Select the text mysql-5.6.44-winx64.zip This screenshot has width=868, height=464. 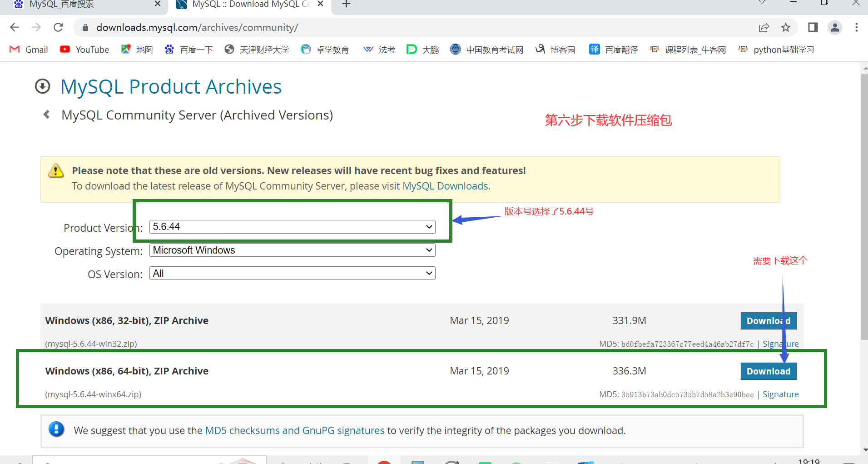(x=93, y=394)
